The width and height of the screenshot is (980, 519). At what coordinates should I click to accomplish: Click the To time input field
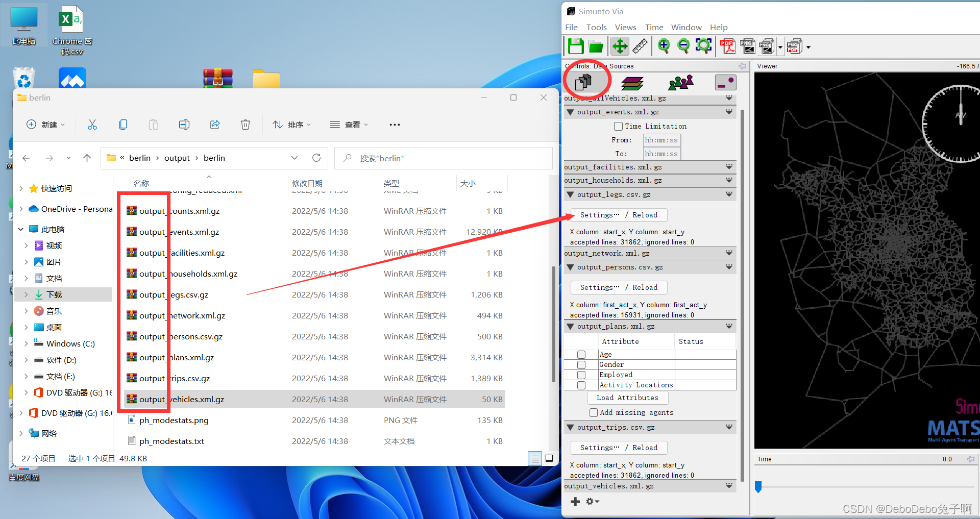point(661,154)
